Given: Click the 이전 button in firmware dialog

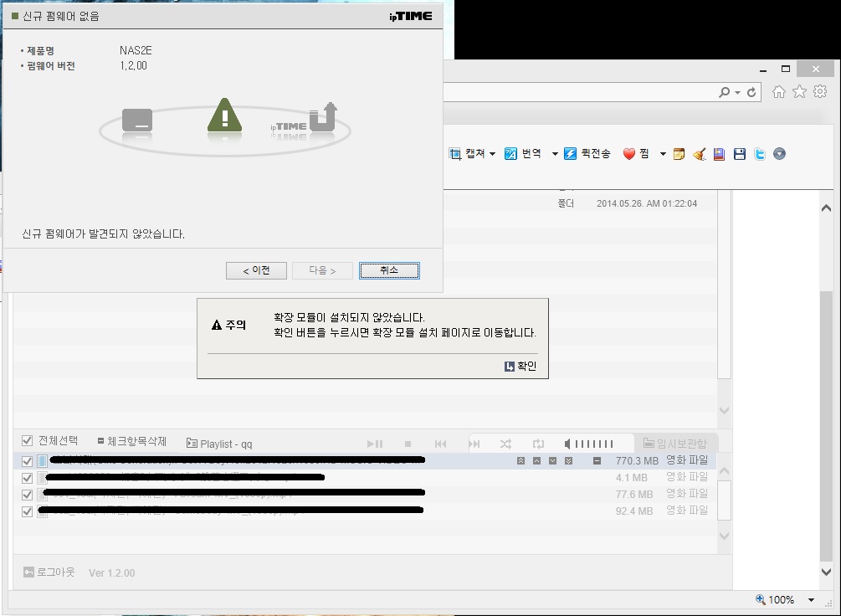Looking at the screenshot, I should pyautogui.click(x=256, y=270).
